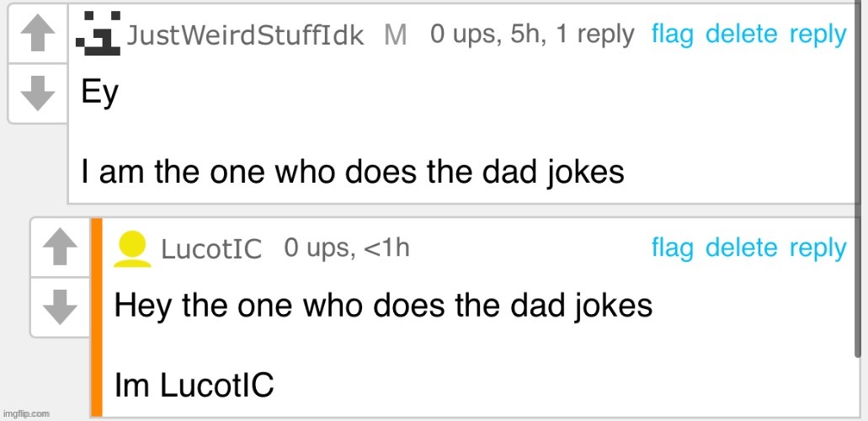This screenshot has width=868, height=421.
Task: Click the imgflip.com watermark logo
Action: [26, 413]
